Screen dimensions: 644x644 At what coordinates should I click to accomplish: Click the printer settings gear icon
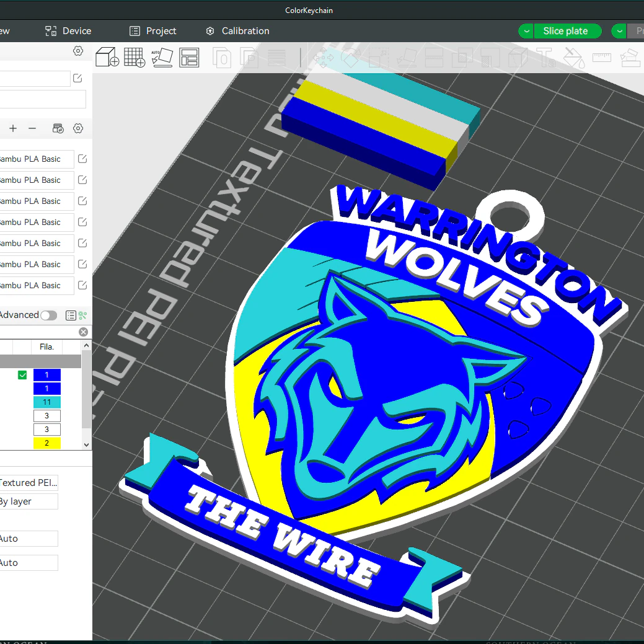(x=78, y=51)
